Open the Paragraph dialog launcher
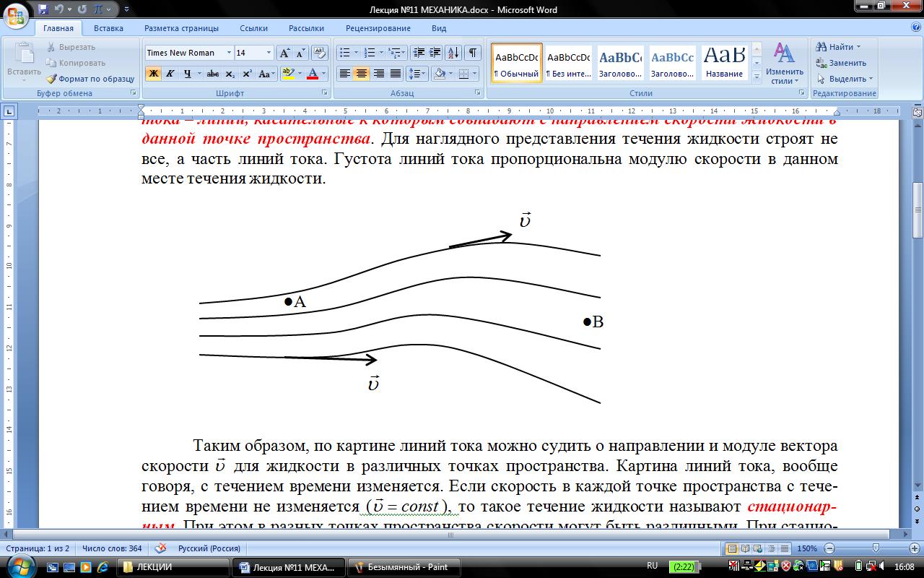 [478, 93]
